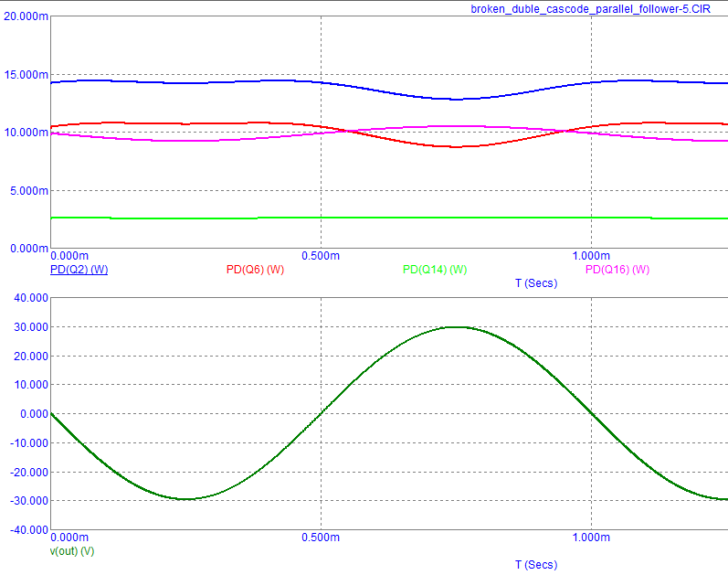Click the 0.000m Y-axis label on power plot
Screen dimensions: 728x575
click(x=29, y=249)
